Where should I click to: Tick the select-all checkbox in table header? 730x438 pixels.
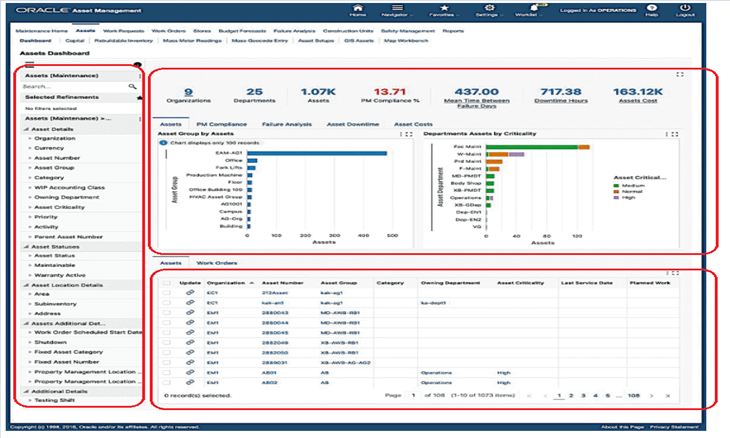coord(167,281)
